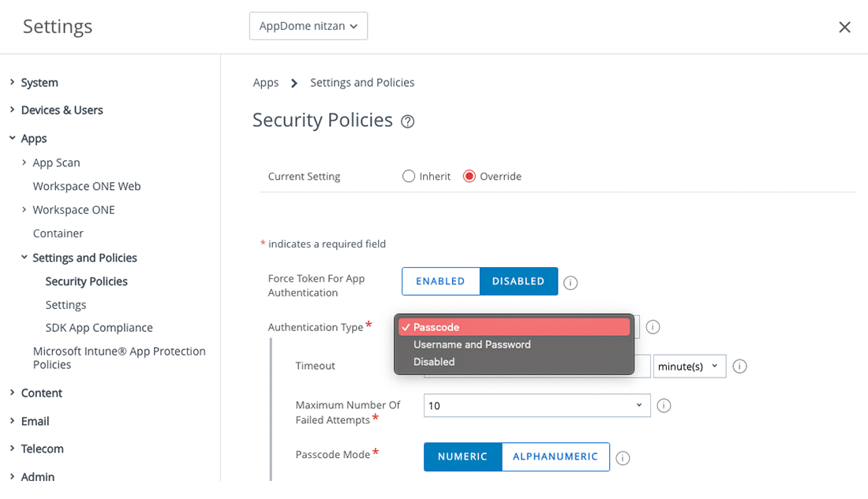Open Microsoft Intune App Protection Policies

119,358
